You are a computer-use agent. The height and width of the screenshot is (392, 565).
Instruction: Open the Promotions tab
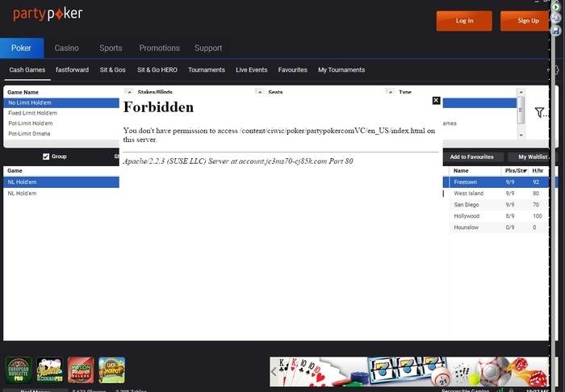tap(159, 48)
